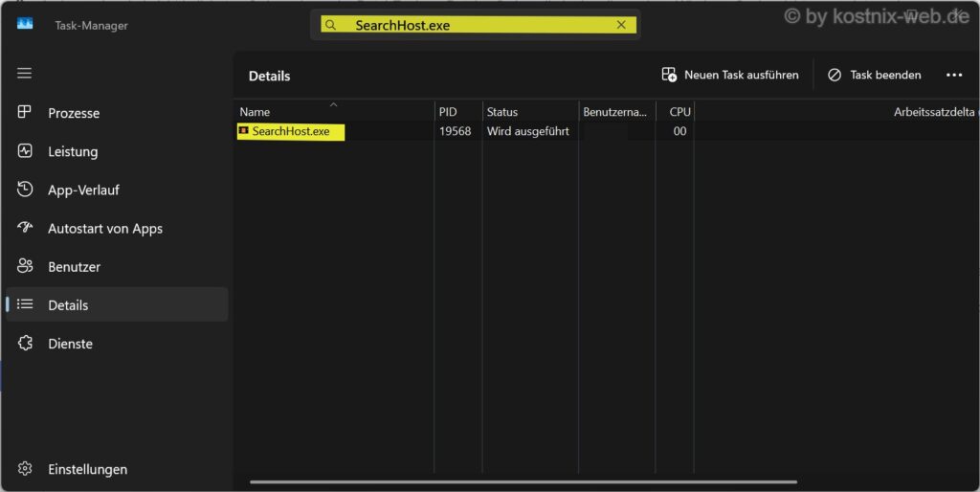Click the Benutzer people icon

(25, 266)
